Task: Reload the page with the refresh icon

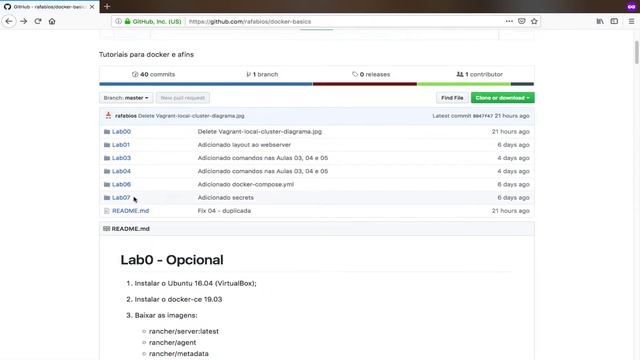Action: [x=38, y=21]
